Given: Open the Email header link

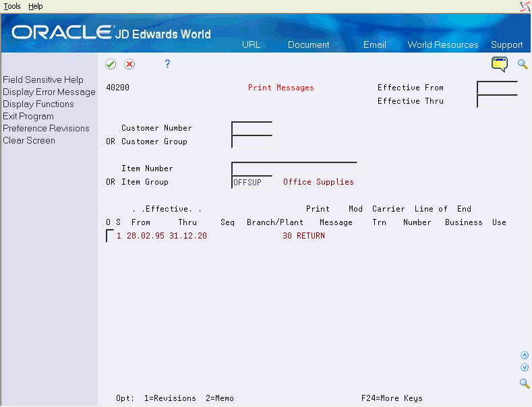Looking at the screenshot, I should [375, 44].
